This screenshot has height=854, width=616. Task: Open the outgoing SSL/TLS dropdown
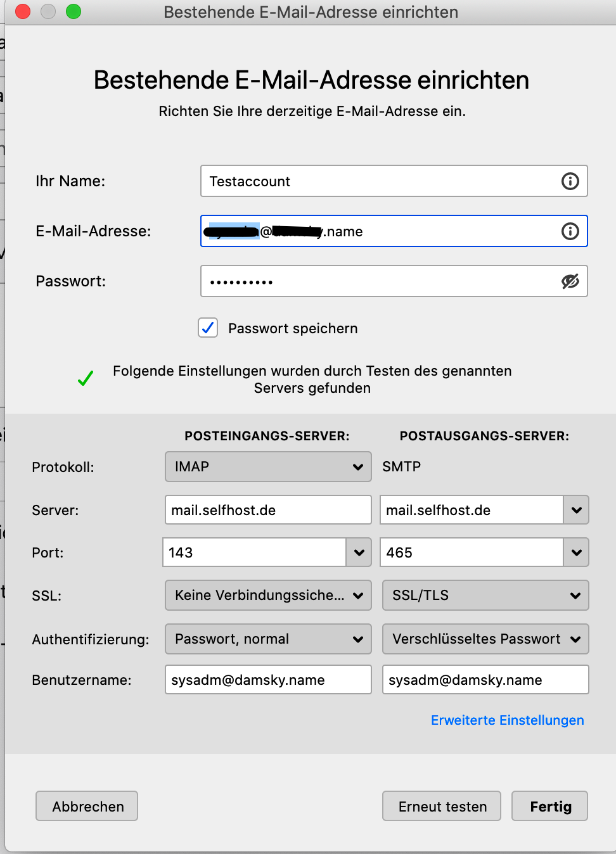485,596
